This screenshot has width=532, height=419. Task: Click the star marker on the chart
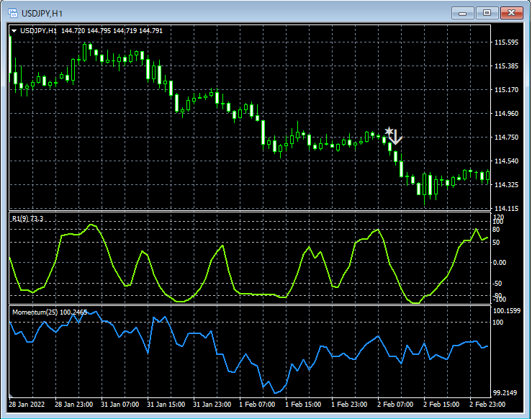389,132
